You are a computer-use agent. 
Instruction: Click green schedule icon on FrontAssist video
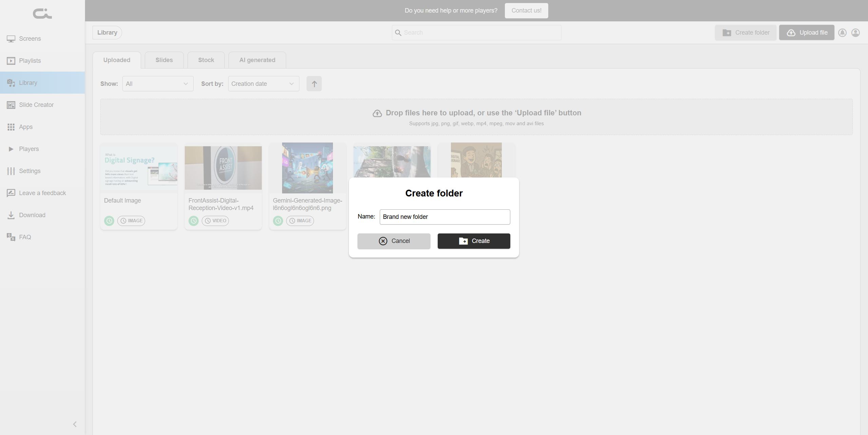(x=194, y=221)
